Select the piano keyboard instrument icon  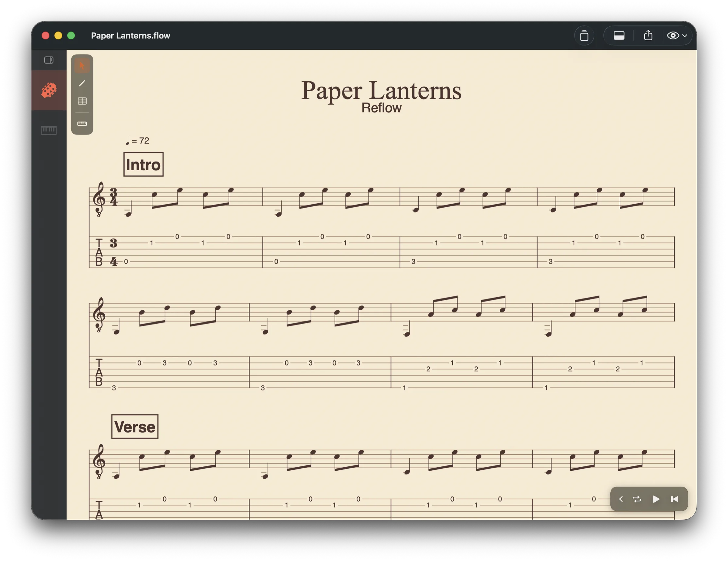(x=49, y=130)
